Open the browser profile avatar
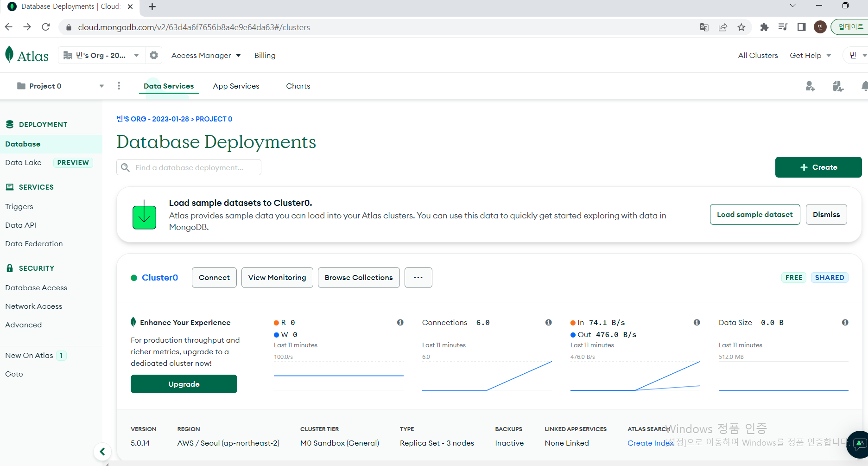 [820, 27]
